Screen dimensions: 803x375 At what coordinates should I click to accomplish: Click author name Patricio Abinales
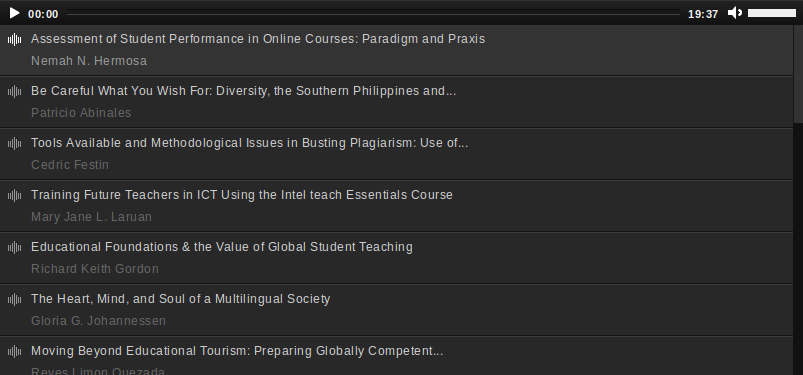coord(81,113)
